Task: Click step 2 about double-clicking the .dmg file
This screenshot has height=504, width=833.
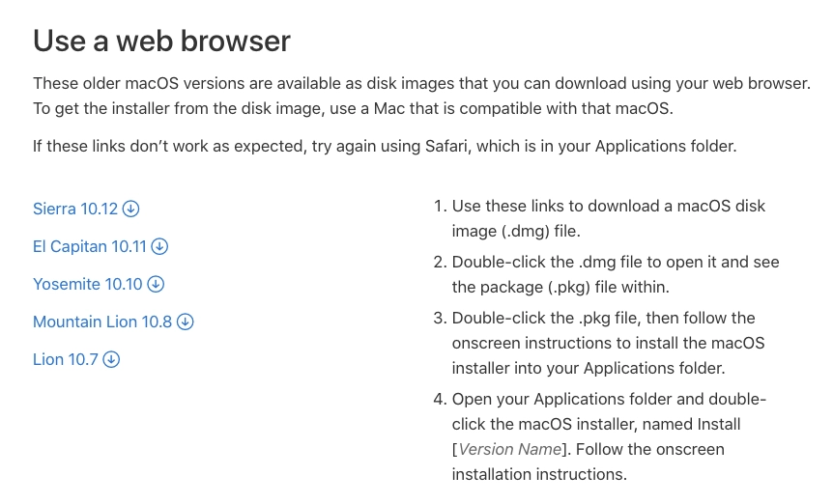Action: (x=615, y=274)
